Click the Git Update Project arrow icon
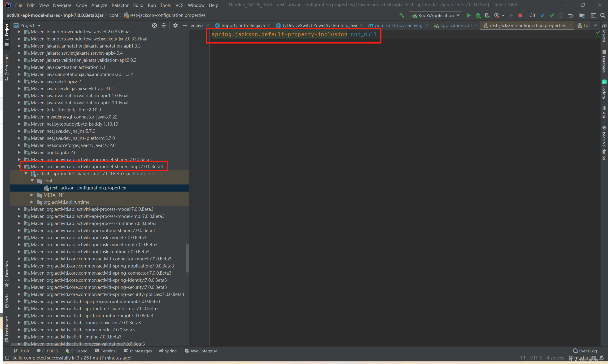608x364 pixels. [x=542, y=15]
